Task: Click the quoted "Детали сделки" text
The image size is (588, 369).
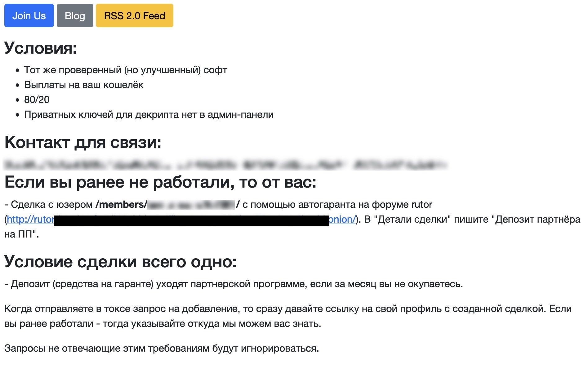Action: [412, 220]
